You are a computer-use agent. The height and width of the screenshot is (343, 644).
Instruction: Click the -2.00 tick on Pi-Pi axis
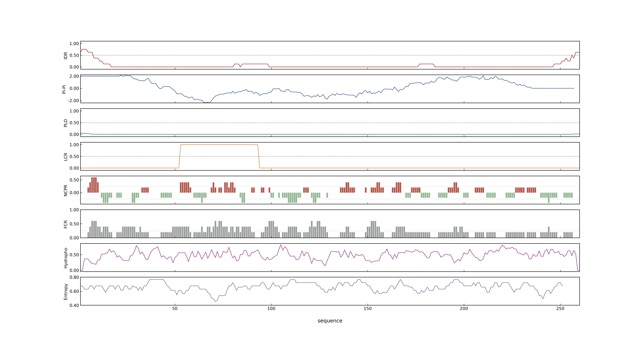click(x=73, y=101)
